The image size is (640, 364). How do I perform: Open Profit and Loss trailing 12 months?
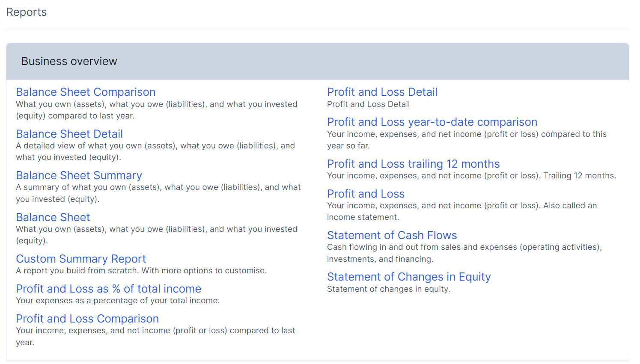coord(413,164)
